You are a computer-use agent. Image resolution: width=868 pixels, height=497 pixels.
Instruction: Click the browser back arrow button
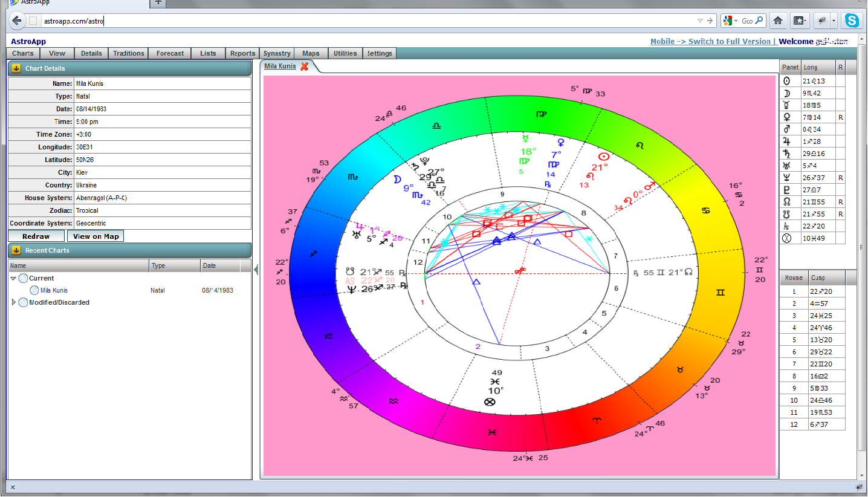(17, 21)
